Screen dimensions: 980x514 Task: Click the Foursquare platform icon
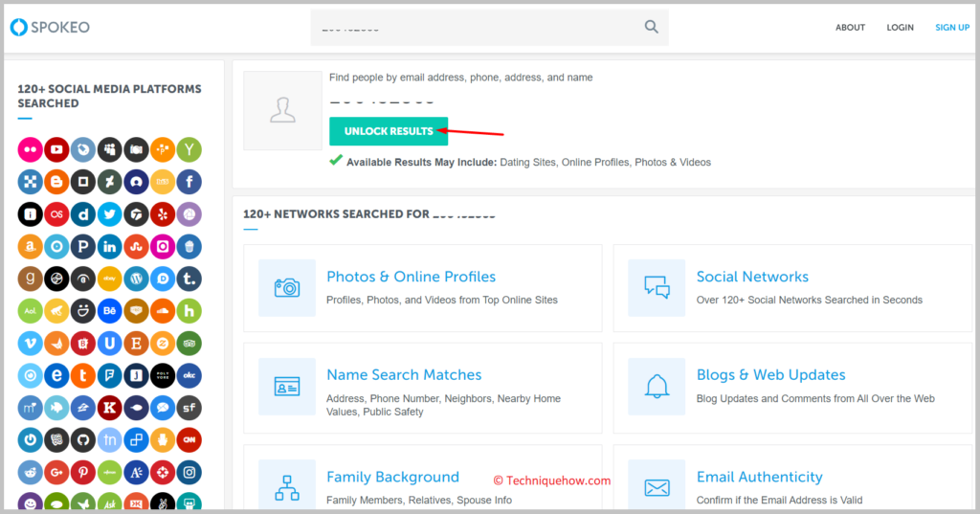point(109,376)
